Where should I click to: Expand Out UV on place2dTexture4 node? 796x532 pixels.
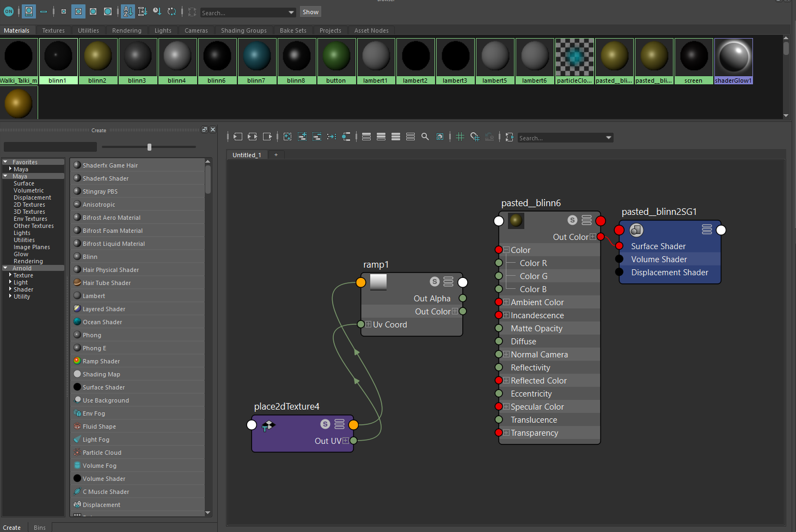tap(346, 441)
